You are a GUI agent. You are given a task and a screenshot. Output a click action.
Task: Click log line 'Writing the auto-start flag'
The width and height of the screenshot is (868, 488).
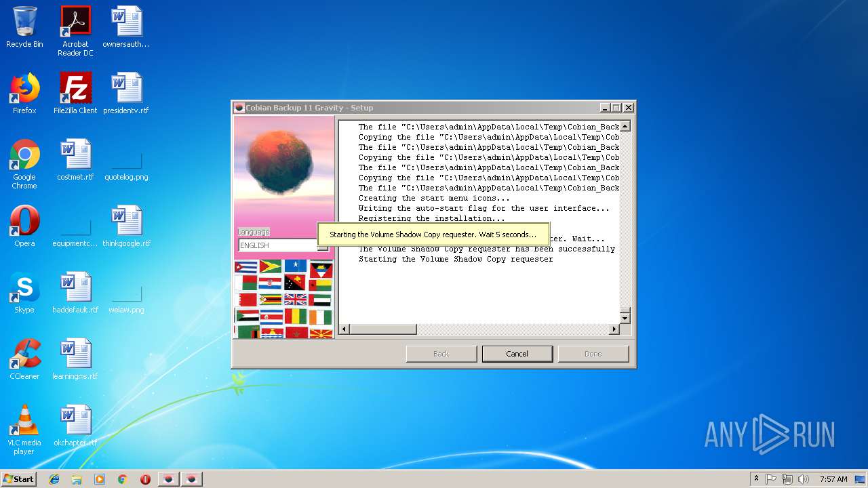pos(484,208)
